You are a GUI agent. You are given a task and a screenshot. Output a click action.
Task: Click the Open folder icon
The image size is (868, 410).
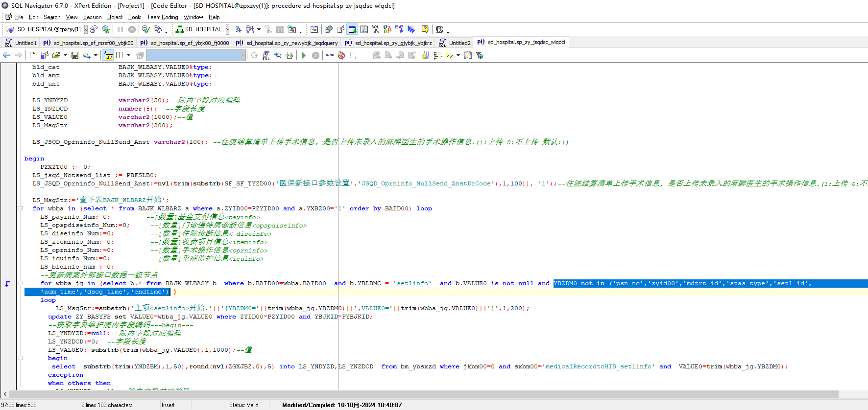[x=56, y=55]
